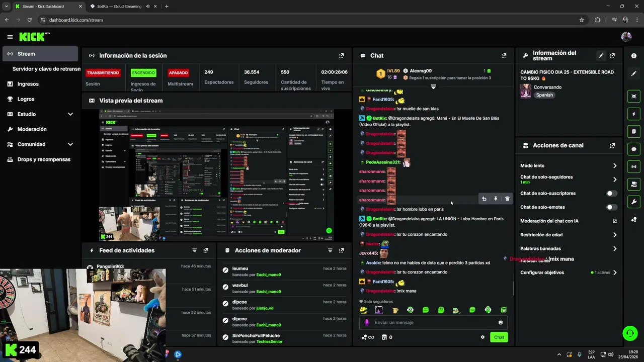The height and width of the screenshot is (362, 644).
Task: Open user avatar menu at top right
Action: 626,37
